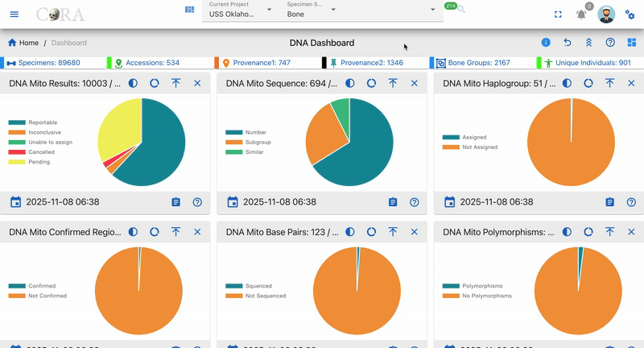Click the CoRA skull logo
This screenshot has width=644, height=348.
tap(60, 14)
